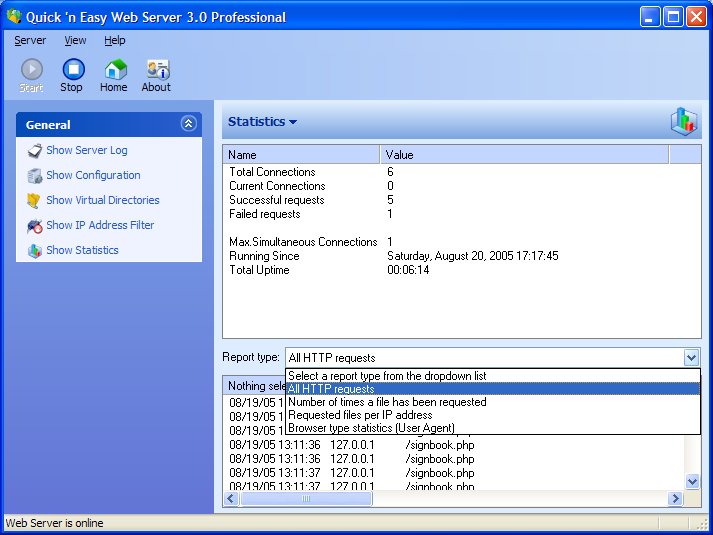Click the Statistics chart icon in sidebar
The width and height of the screenshot is (713, 535).
point(35,250)
